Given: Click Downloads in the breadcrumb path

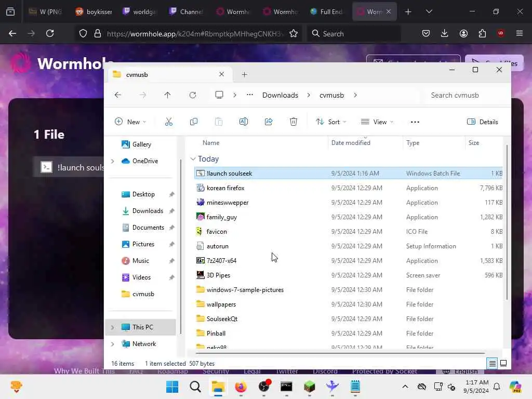Looking at the screenshot, I should 280,95.
